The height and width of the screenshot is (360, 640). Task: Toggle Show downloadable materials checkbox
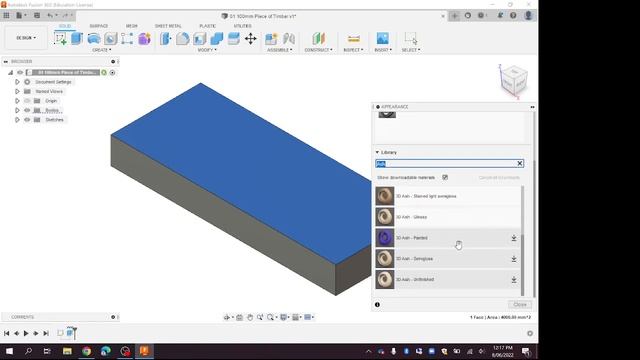coord(445,178)
